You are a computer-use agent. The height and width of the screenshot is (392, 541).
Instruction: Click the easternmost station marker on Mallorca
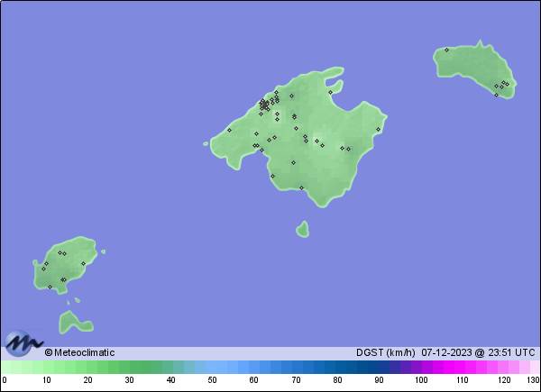point(378,129)
